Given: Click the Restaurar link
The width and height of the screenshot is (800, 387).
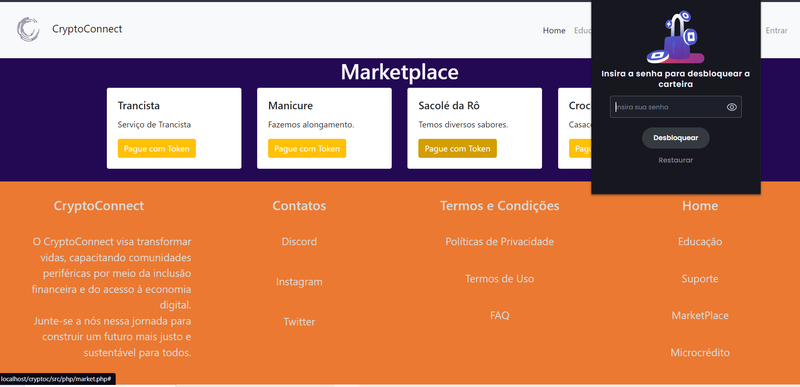Looking at the screenshot, I should click(x=676, y=160).
